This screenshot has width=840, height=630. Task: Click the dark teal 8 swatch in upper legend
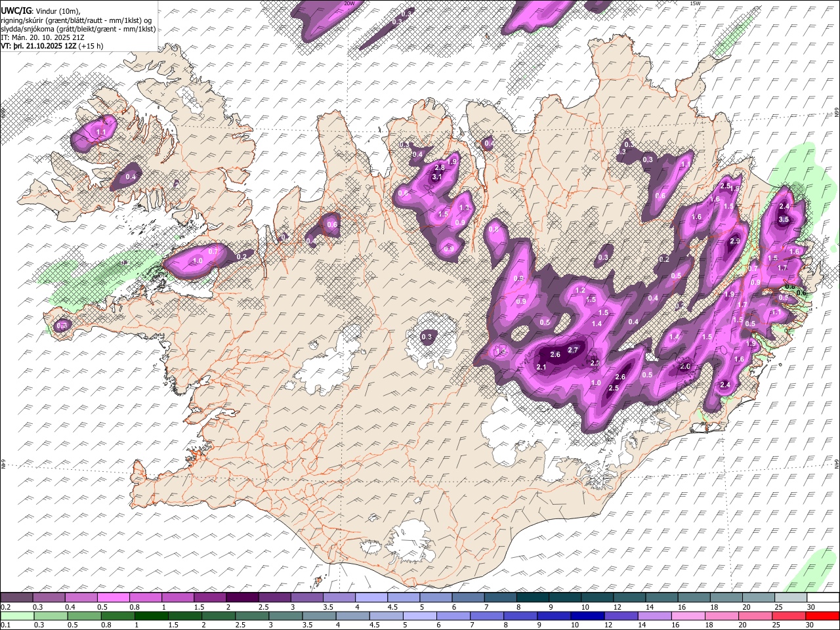click(x=532, y=597)
